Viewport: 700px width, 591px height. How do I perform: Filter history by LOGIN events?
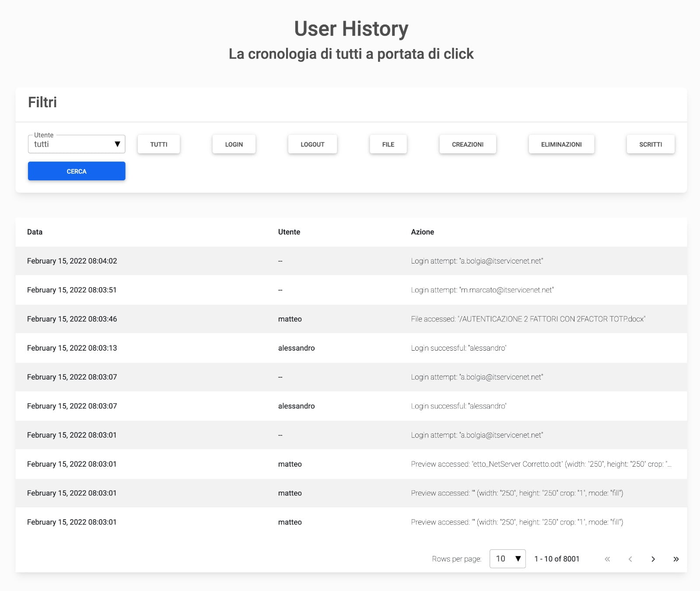(x=234, y=144)
